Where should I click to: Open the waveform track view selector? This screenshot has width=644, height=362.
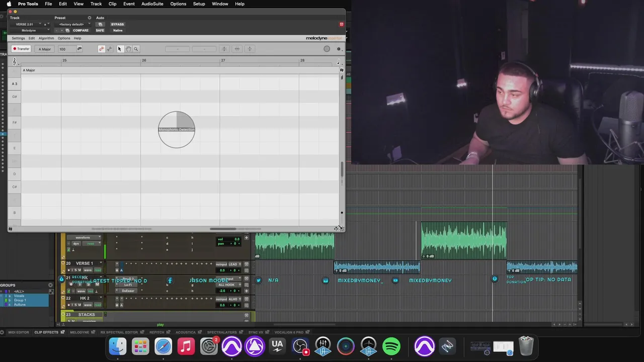(84, 237)
